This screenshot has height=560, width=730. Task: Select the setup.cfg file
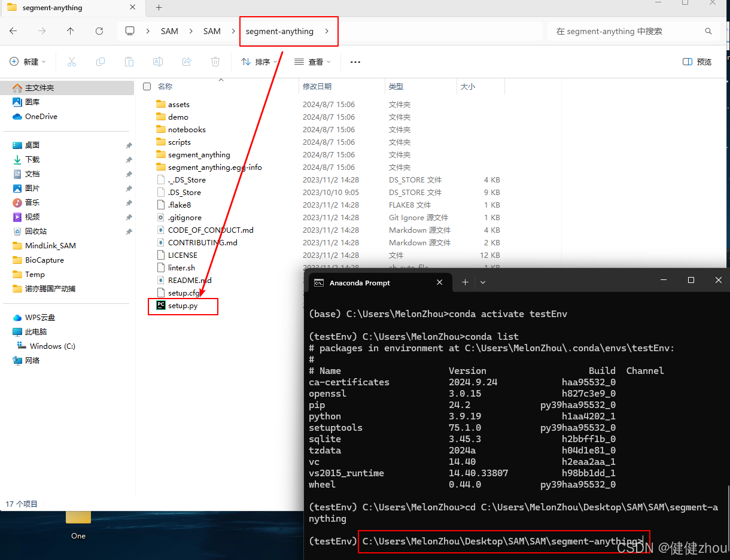(x=178, y=293)
